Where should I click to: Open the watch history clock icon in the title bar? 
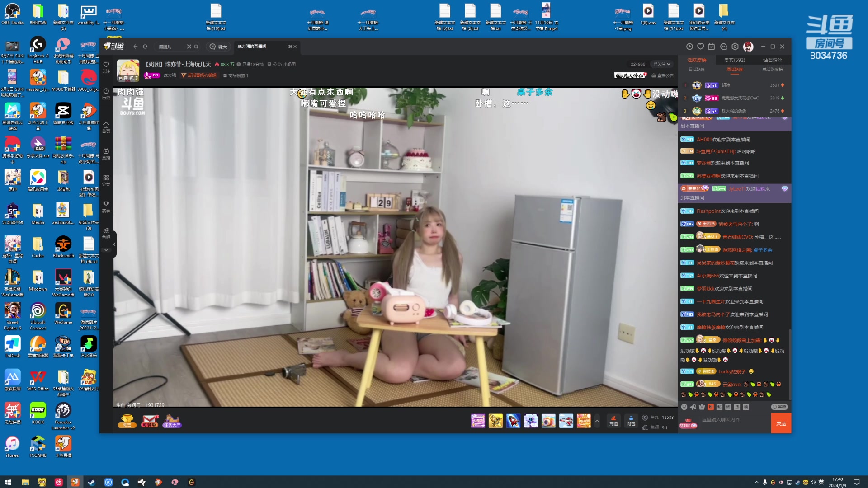pyautogui.click(x=689, y=47)
